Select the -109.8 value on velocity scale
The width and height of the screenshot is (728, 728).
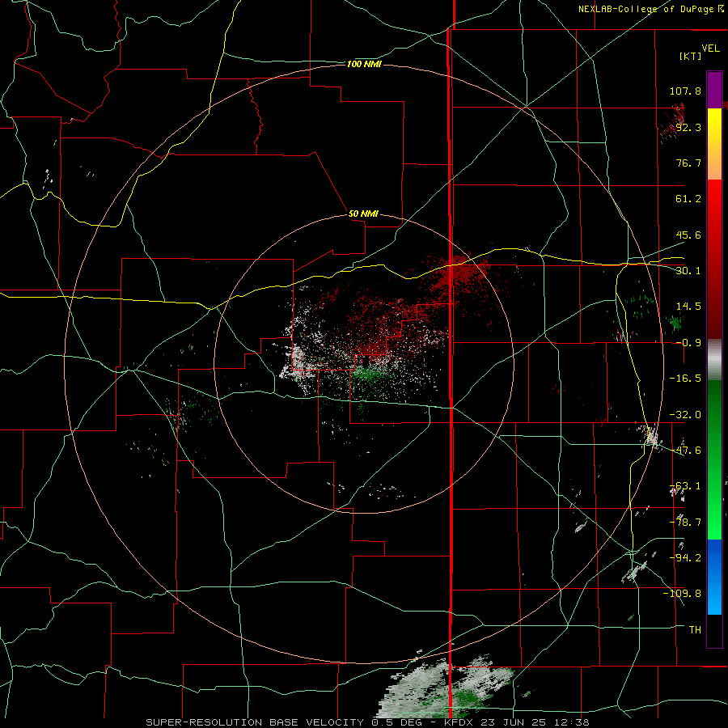click(x=683, y=594)
